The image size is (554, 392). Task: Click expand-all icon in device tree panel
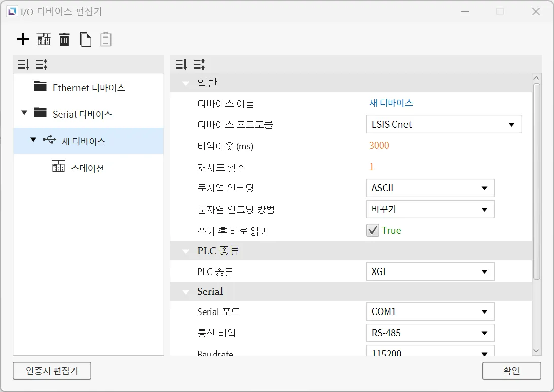(24, 64)
